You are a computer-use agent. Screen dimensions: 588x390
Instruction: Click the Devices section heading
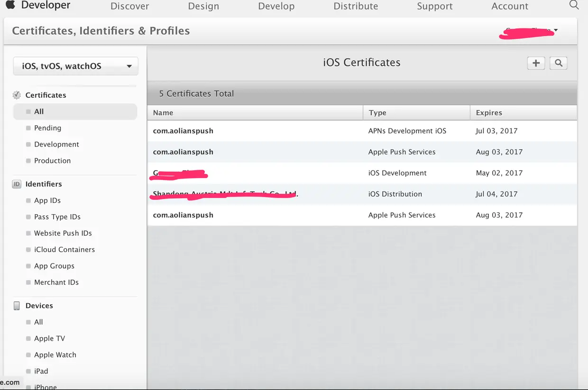[39, 306]
